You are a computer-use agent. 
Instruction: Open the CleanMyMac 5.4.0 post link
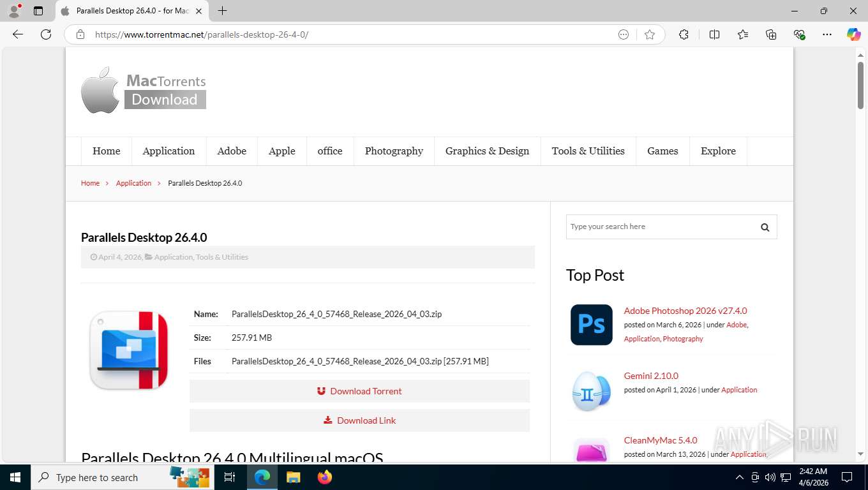pyautogui.click(x=661, y=440)
